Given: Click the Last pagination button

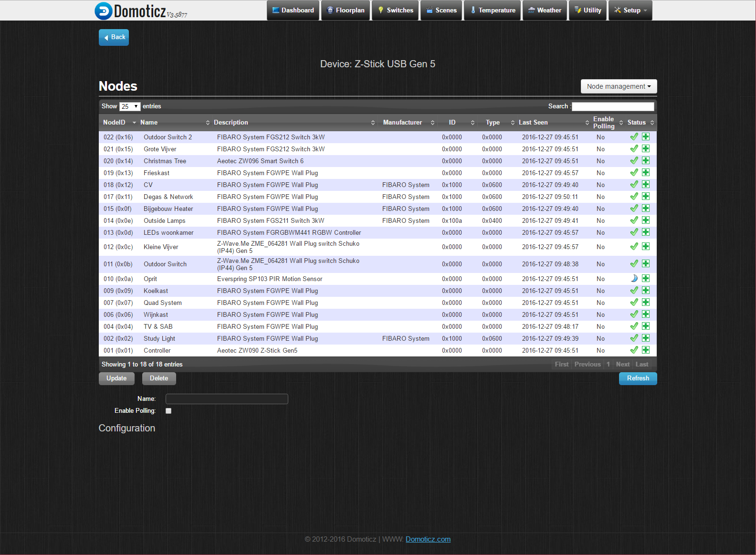Looking at the screenshot, I should [x=642, y=364].
